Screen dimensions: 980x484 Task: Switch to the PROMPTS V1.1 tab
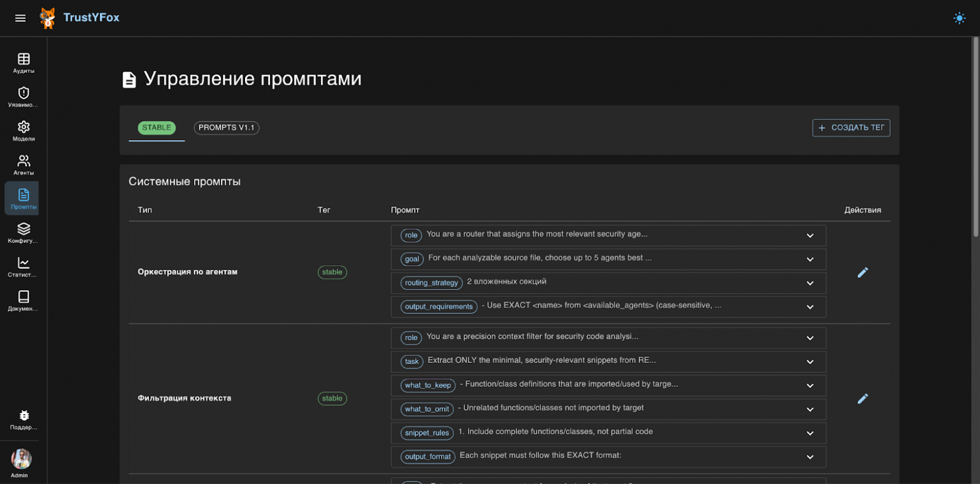pyautogui.click(x=226, y=127)
